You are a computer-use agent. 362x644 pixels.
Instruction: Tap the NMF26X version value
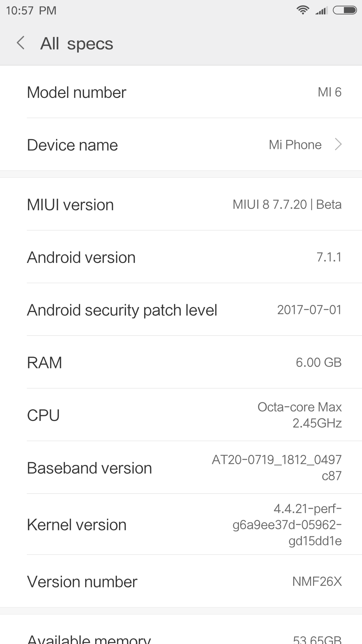(317, 582)
